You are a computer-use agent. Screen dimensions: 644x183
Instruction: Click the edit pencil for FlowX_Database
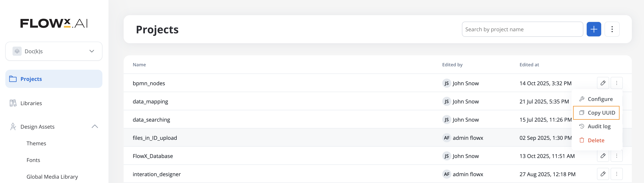pos(603,156)
